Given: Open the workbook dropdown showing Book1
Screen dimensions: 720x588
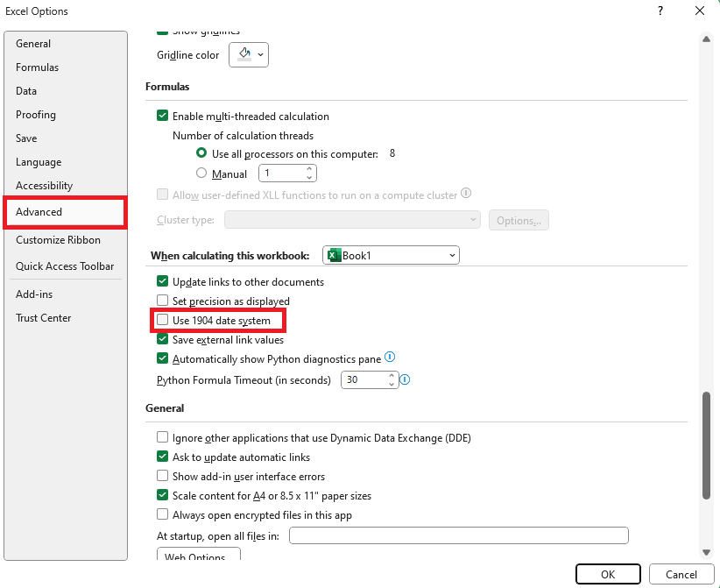Looking at the screenshot, I should [x=391, y=255].
